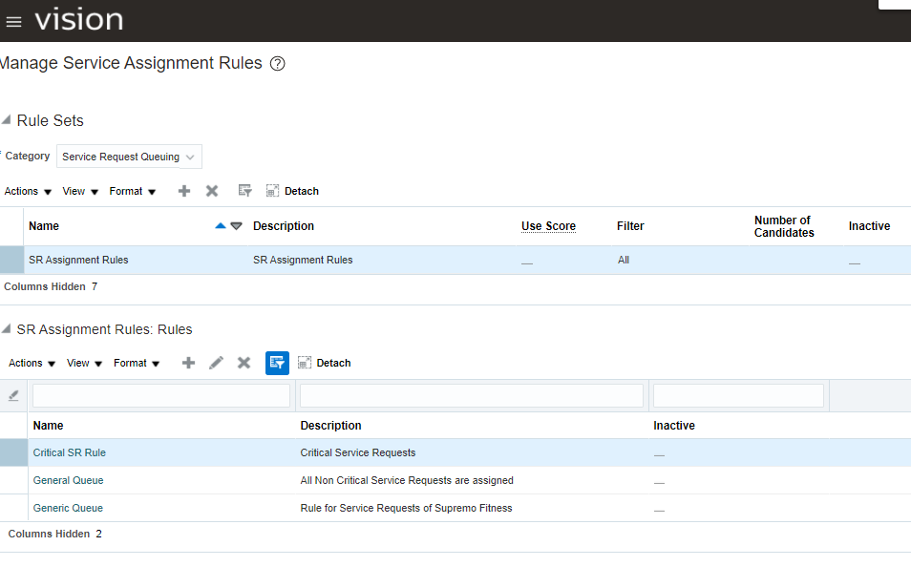Collapse the Rule Sets section
The width and height of the screenshot is (911, 588).
(7, 119)
